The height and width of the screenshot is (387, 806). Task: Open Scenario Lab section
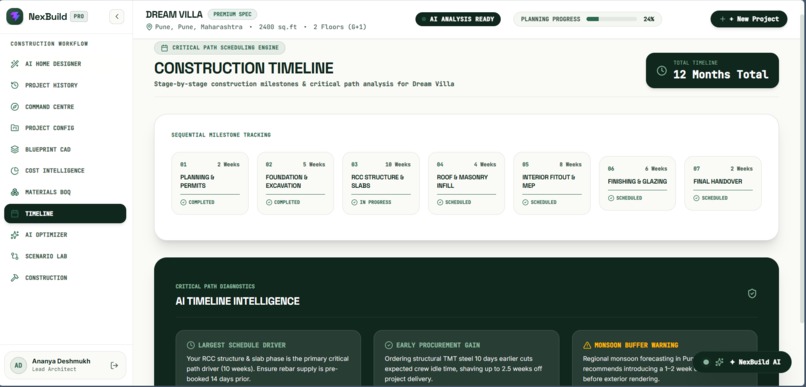[x=65, y=256]
